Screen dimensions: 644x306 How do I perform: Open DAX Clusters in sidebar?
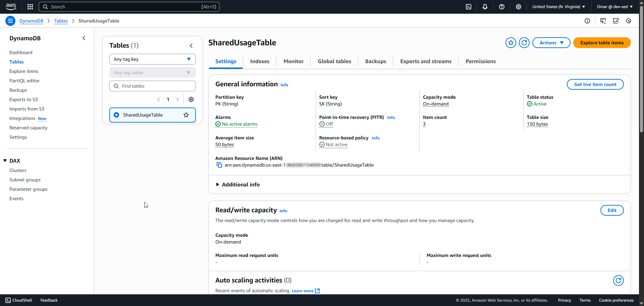point(18,170)
